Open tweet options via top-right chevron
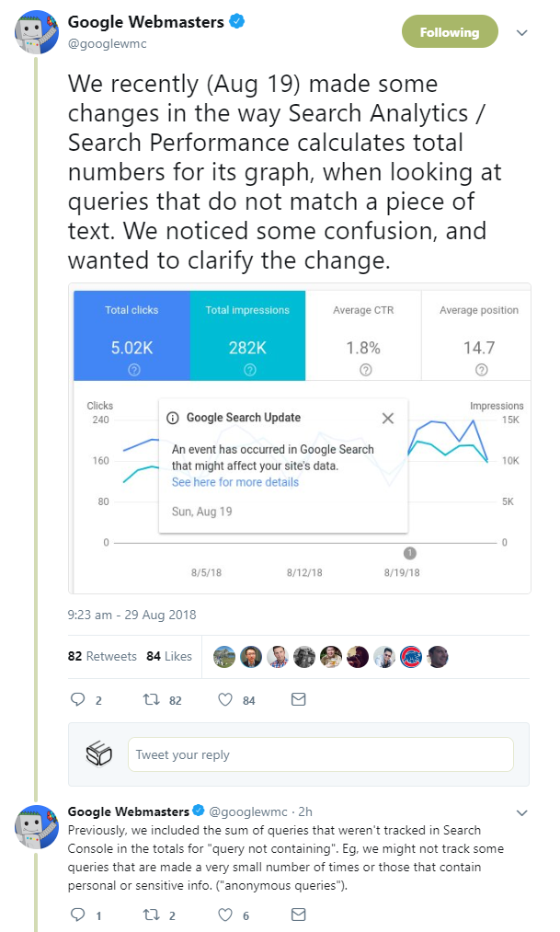 coord(522,31)
